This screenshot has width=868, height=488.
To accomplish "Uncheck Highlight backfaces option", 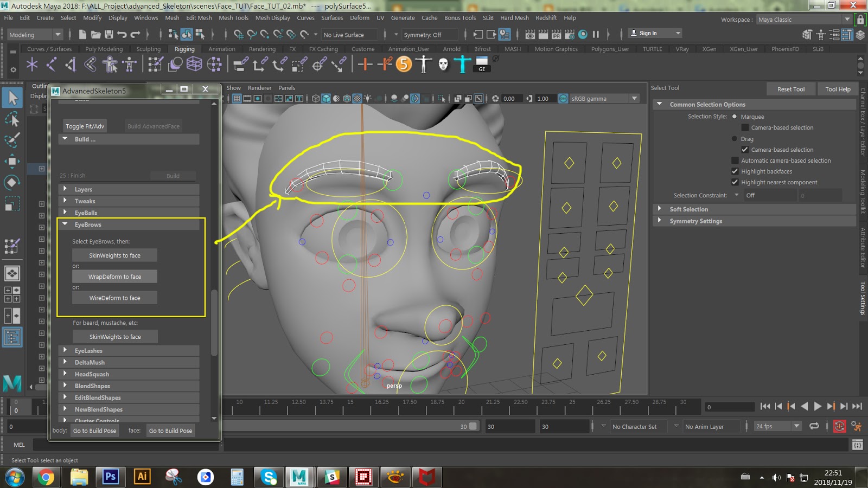I will tap(736, 171).
